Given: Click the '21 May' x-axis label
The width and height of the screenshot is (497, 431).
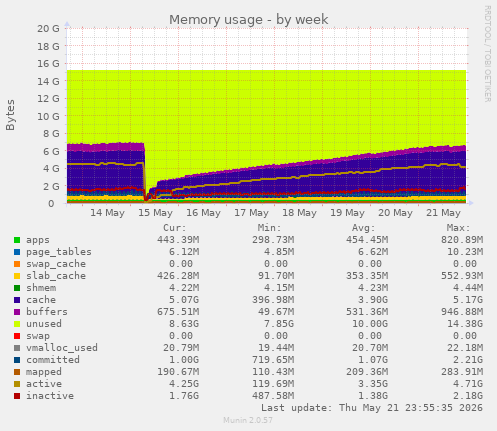Looking at the screenshot, I should (x=443, y=213).
